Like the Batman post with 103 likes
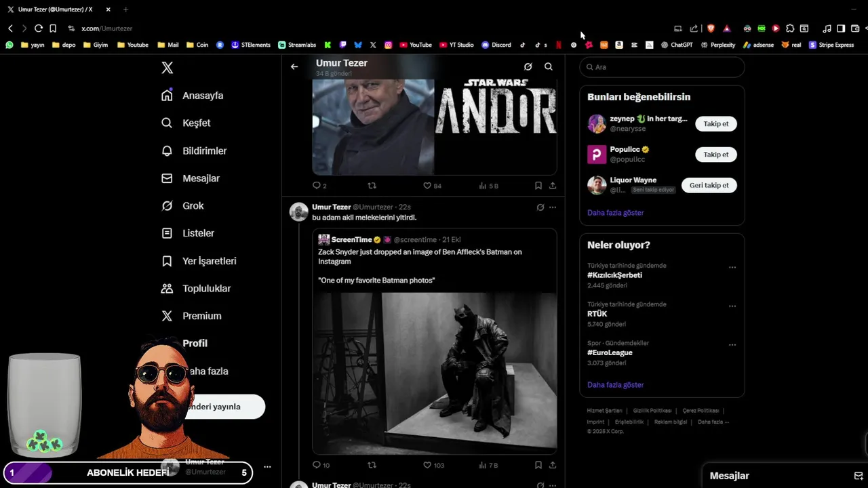 coord(433,465)
